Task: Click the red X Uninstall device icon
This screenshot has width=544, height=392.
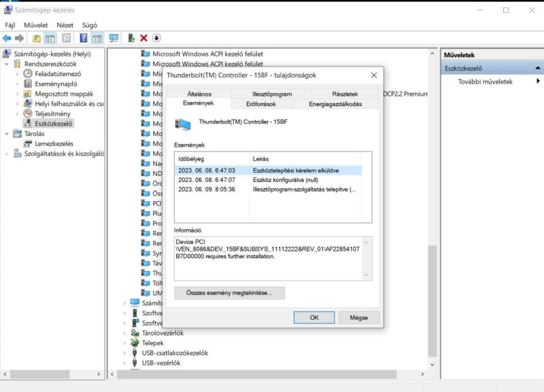Action: point(143,38)
